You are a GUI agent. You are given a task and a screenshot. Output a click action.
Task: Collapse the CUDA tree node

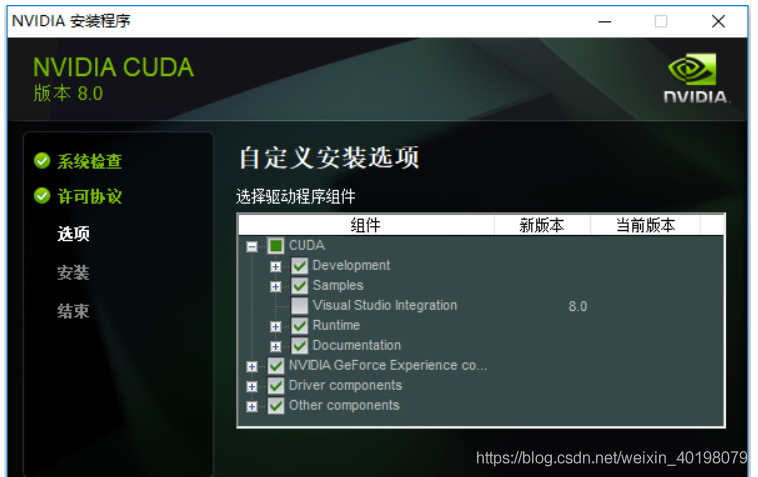251,246
